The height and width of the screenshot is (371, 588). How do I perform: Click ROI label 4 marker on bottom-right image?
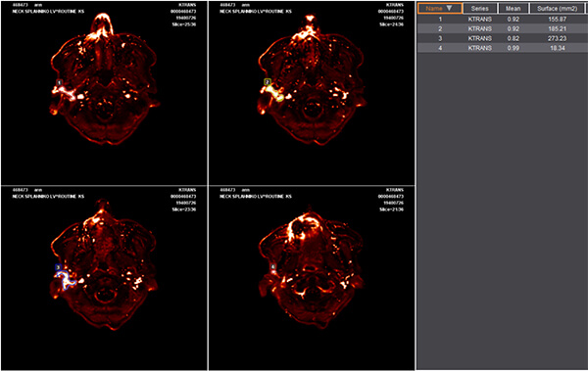[x=273, y=267]
